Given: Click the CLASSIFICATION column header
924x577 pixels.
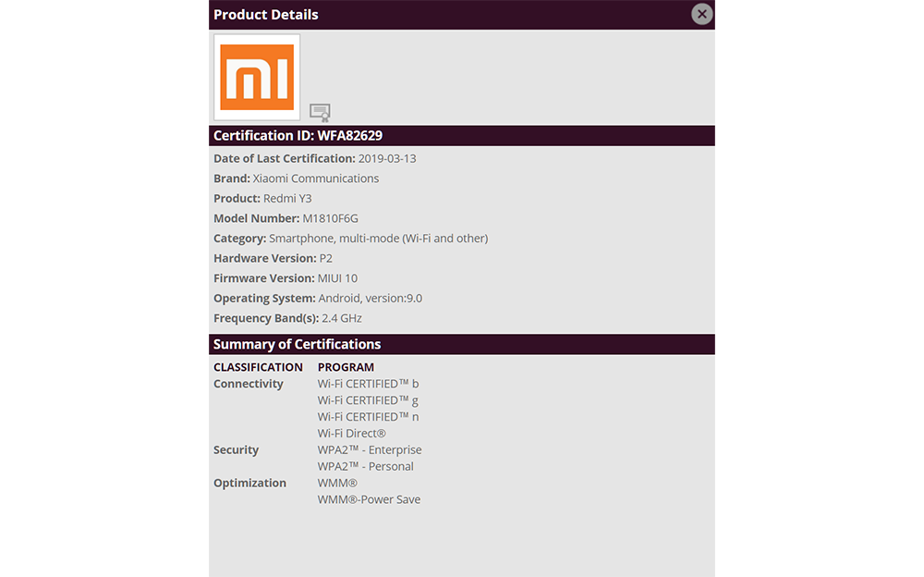Looking at the screenshot, I should [258, 367].
